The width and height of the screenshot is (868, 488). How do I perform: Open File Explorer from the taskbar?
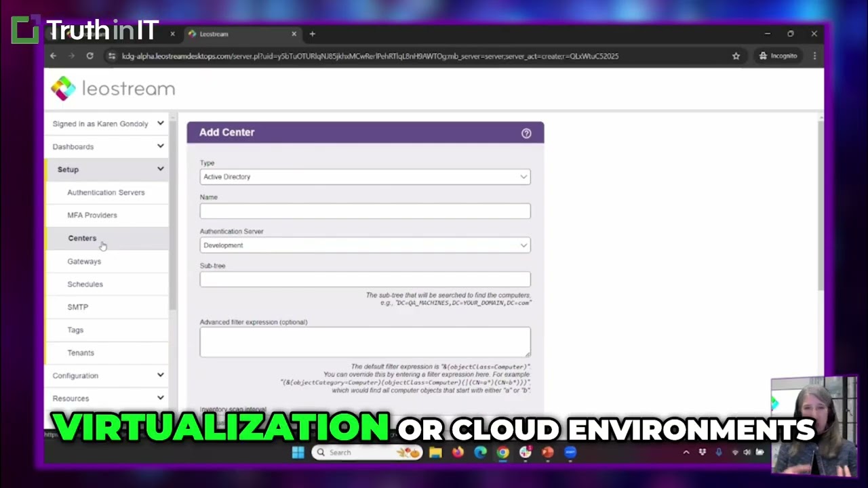click(435, 452)
